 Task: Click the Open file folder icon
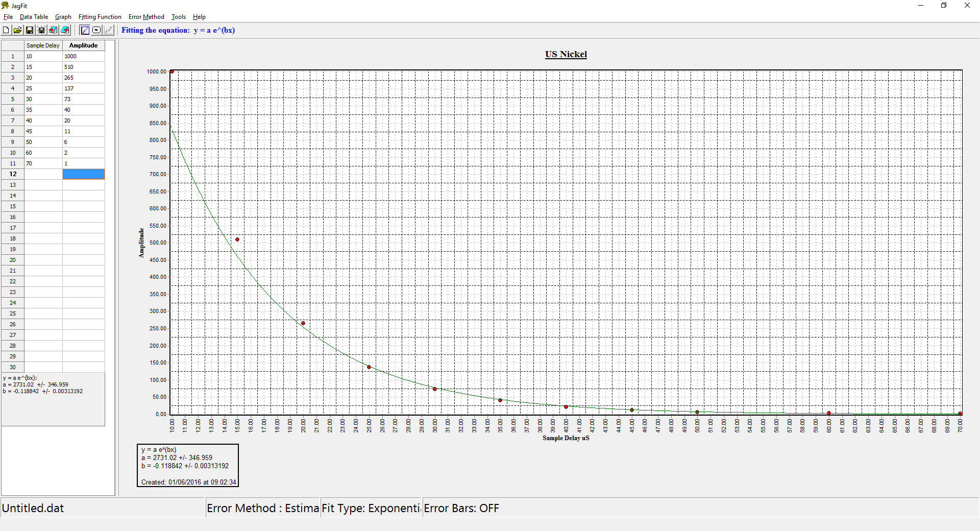pyautogui.click(x=18, y=30)
